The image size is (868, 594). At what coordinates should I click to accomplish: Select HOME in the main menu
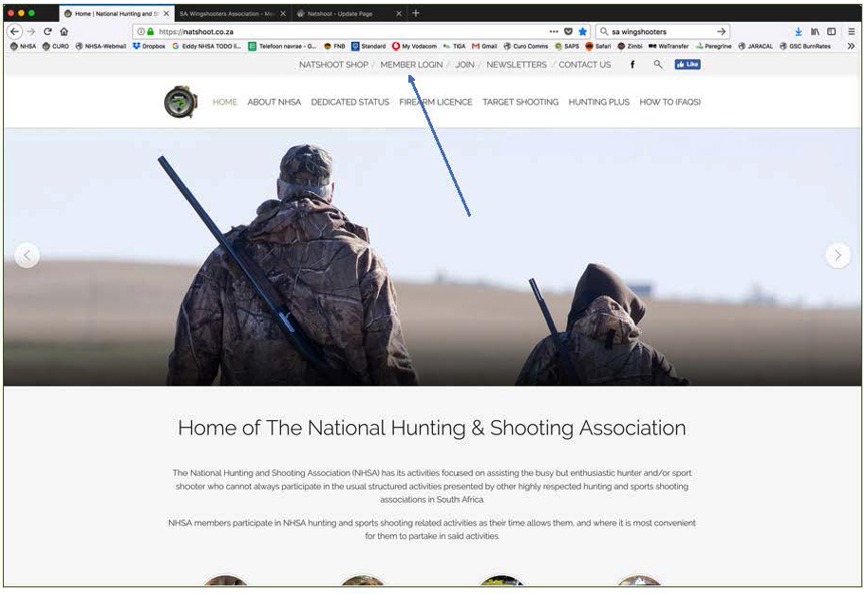click(x=225, y=102)
